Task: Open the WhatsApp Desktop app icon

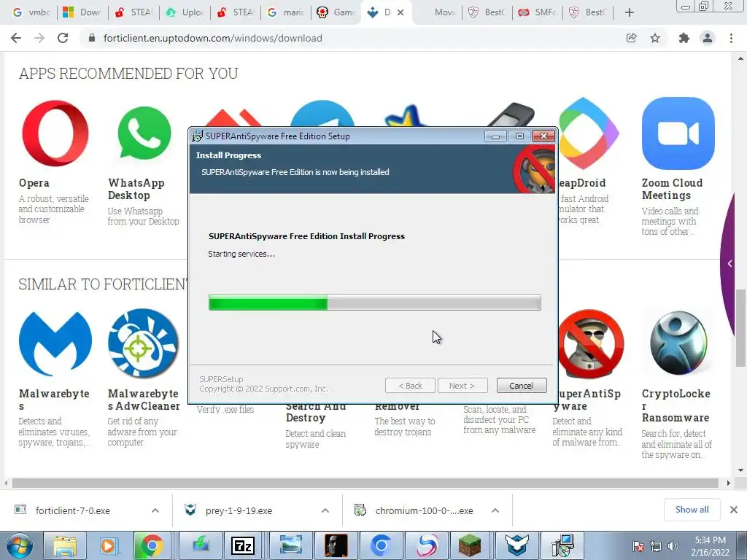Action: point(144,133)
